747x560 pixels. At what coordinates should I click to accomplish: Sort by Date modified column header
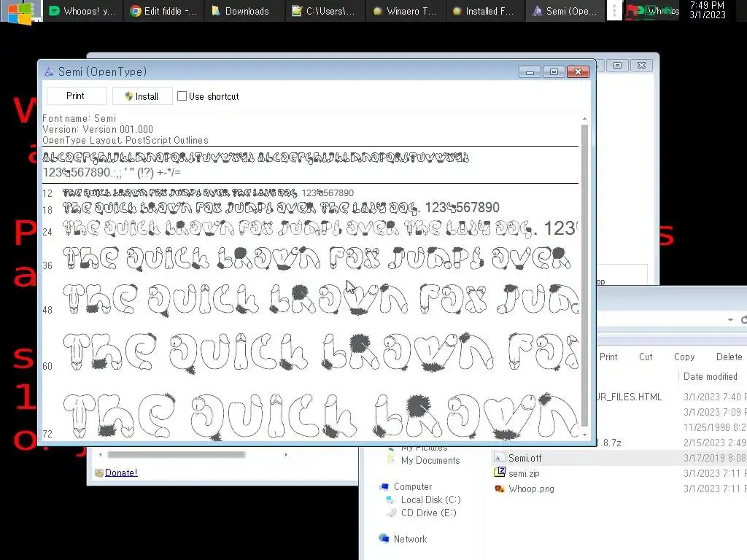point(711,377)
